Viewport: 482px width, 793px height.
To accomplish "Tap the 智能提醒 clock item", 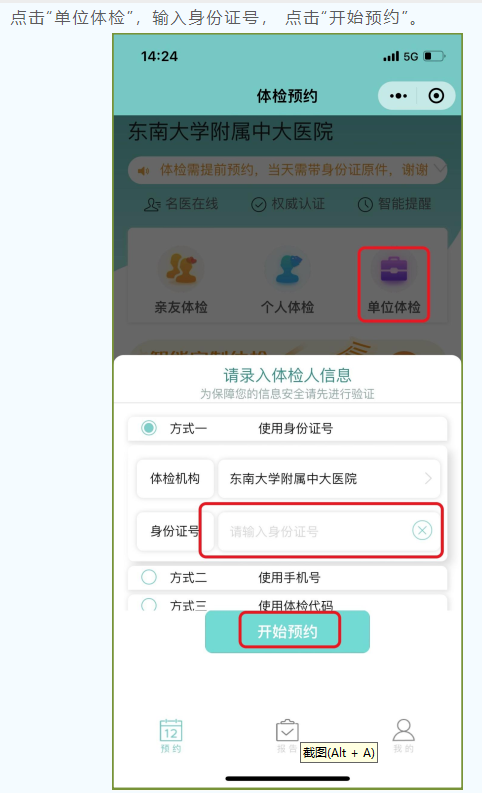I will 395,204.
